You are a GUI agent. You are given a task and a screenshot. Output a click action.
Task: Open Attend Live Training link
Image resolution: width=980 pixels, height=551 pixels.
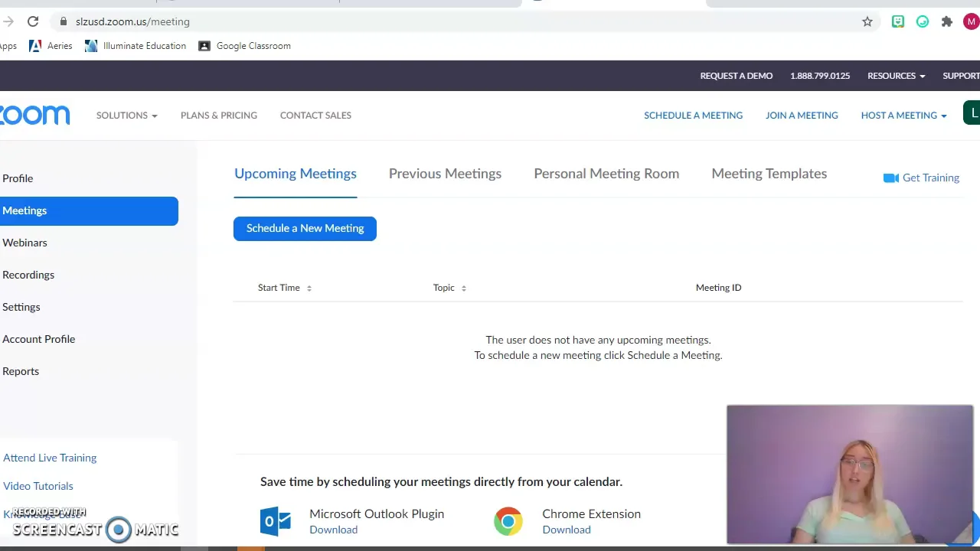click(50, 458)
